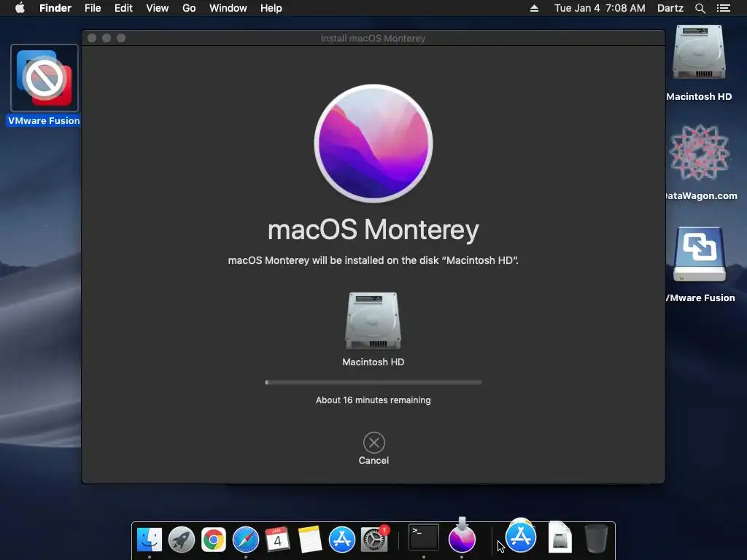Image resolution: width=747 pixels, height=560 pixels.
Task: Select VMware Fusion app icon on desktop
Action: [44, 78]
